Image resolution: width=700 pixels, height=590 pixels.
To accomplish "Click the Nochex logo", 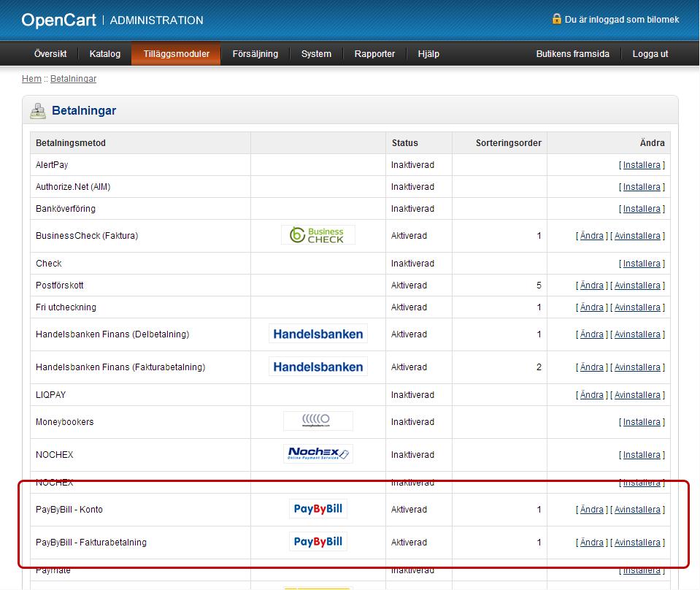I will 318,453.
